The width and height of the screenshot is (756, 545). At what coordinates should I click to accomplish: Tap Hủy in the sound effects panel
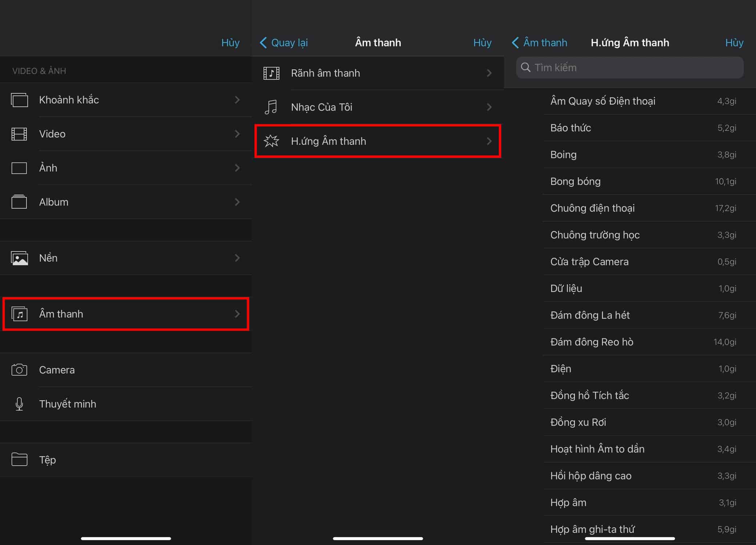coord(734,43)
